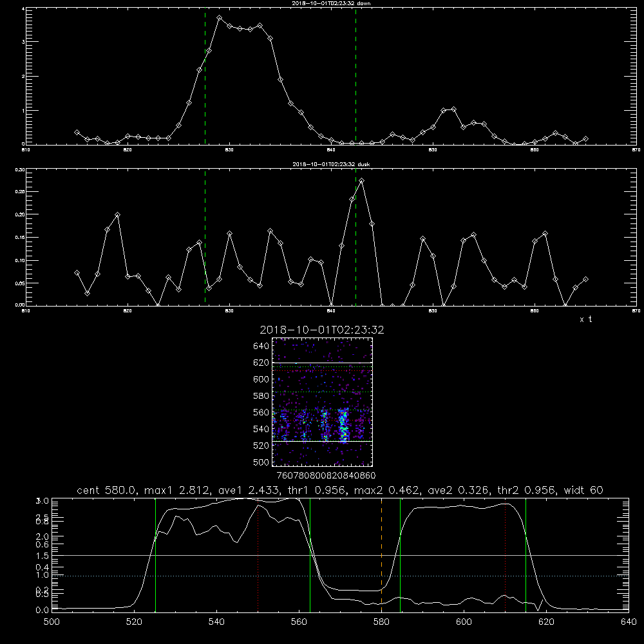Click the left green dashed line in dusk plot

pyautogui.click(x=205, y=238)
